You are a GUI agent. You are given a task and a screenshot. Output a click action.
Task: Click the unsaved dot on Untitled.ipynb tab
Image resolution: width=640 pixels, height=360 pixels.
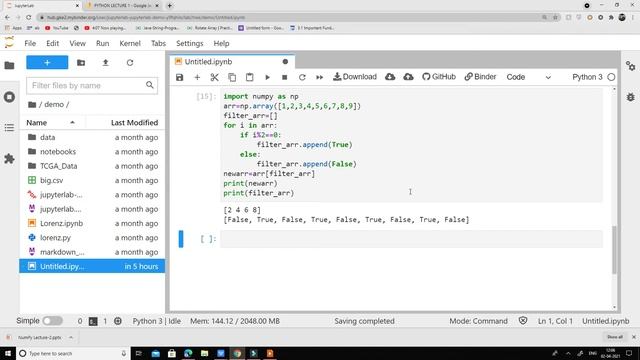285,62
